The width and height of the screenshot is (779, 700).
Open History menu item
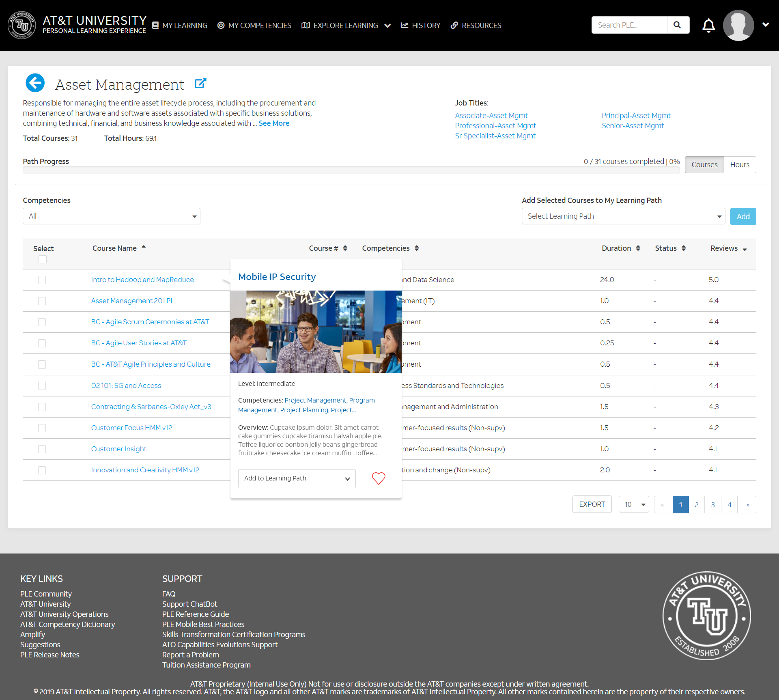(x=420, y=25)
